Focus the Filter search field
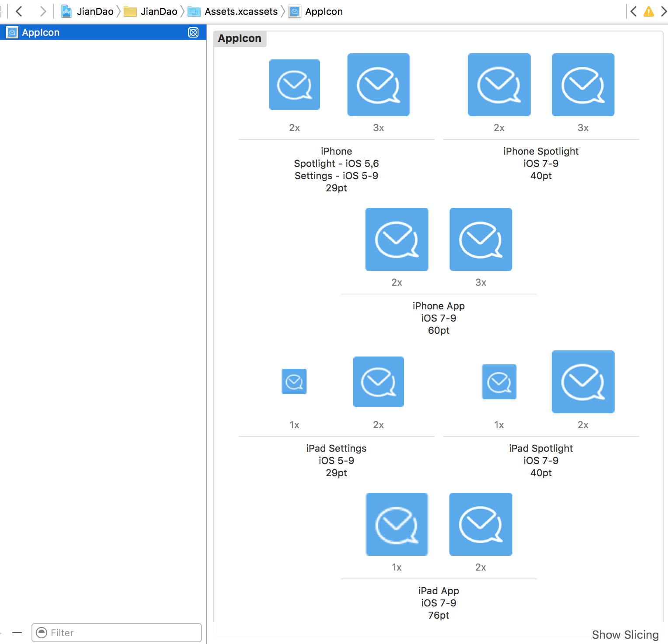The image size is (668, 644). pos(117,633)
